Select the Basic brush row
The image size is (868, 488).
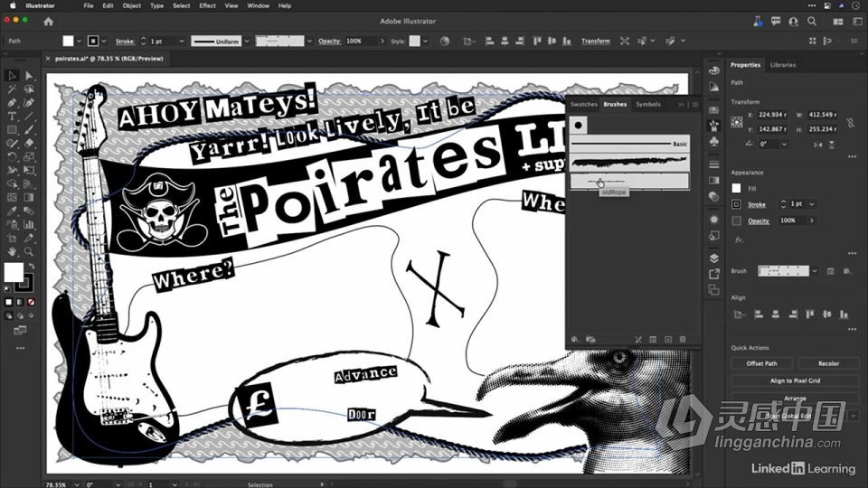(630, 144)
